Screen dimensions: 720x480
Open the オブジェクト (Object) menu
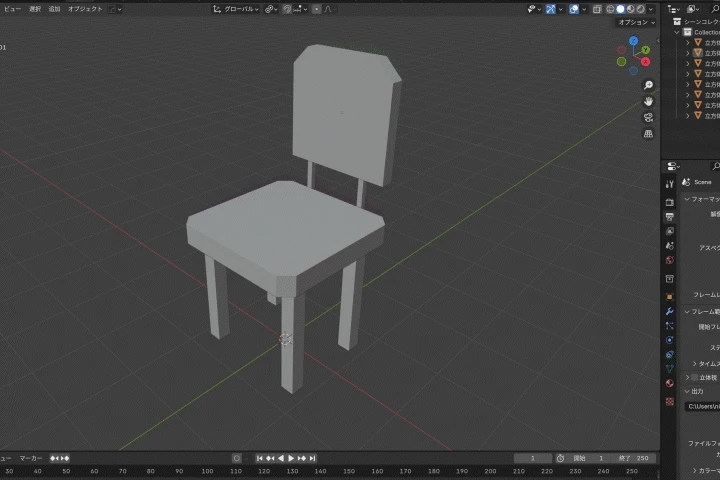coord(85,9)
